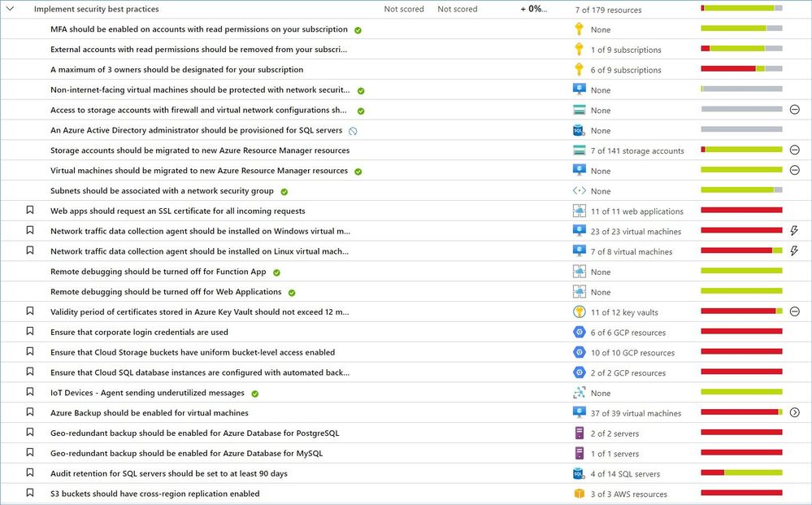Screen dimensions: 812x505
Task: Click the key icon beside 6 of 9 subscriptions
Action: click(579, 70)
